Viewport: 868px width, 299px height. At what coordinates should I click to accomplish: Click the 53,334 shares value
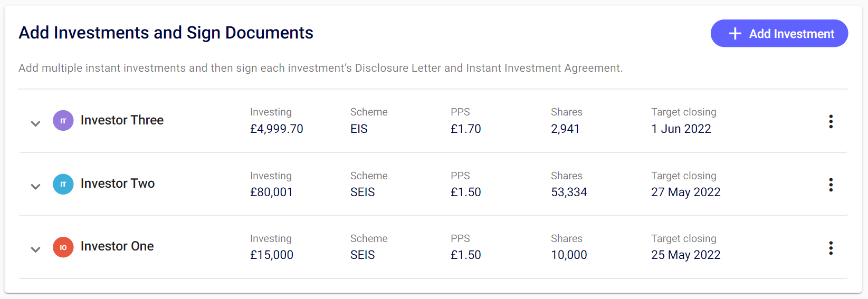(569, 192)
